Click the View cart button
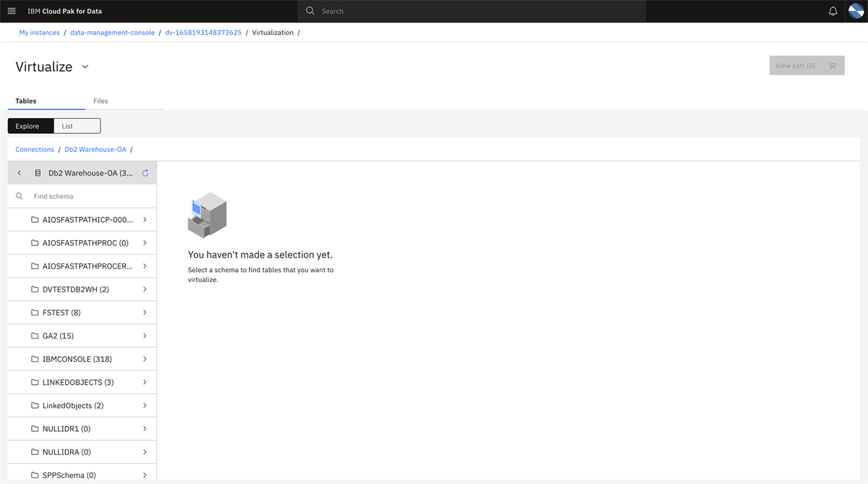The height and width of the screenshot is (484, 868). pos(796,65)
